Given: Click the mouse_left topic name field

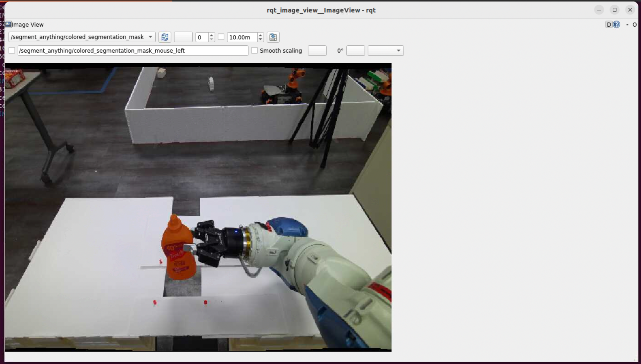Looking at the screenshot, I should click(133, 51).
